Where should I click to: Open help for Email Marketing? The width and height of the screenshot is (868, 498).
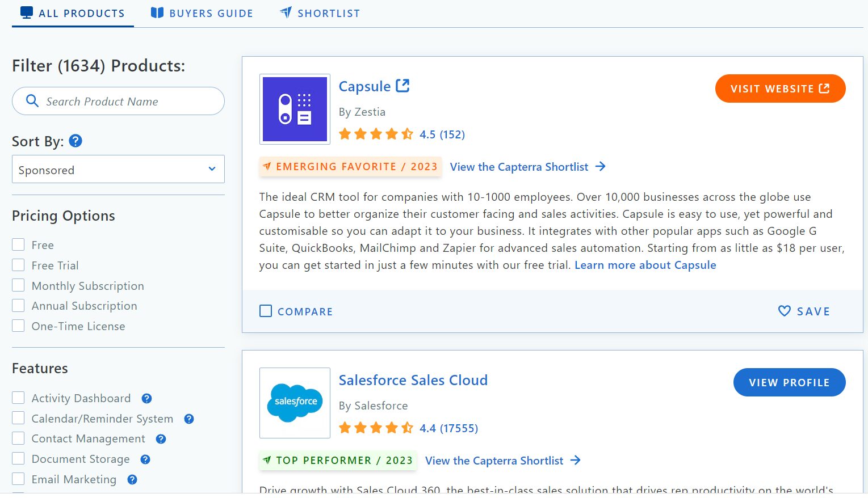pos(132,479)
